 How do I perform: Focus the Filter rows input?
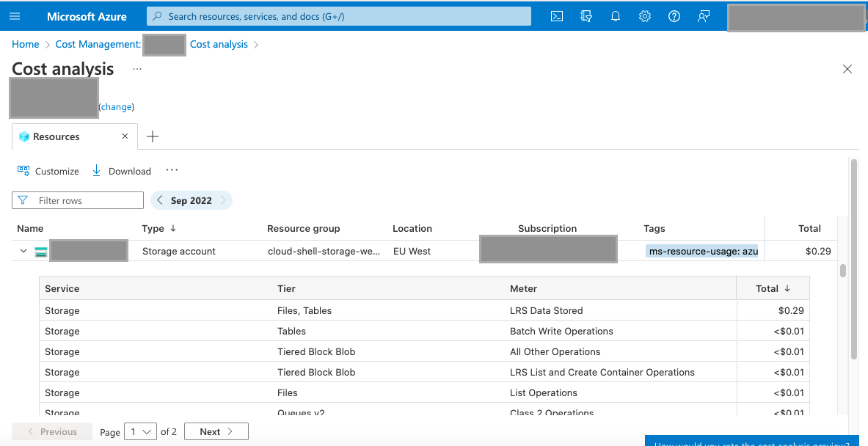(x=78, y=200)
